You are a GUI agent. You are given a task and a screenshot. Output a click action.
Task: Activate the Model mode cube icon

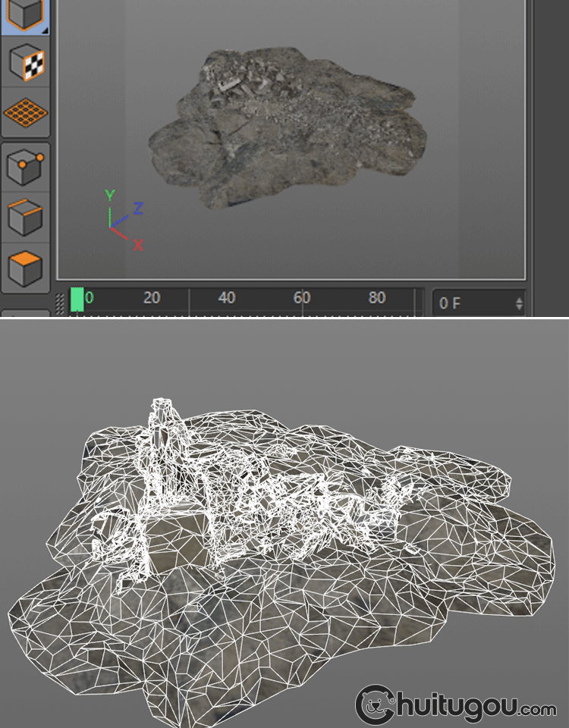(x=25, y=15)
